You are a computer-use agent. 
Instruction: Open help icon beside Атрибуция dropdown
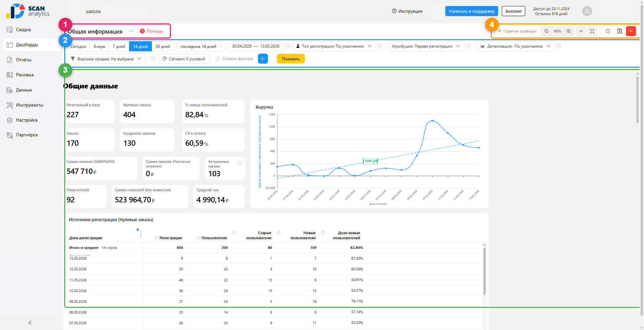[469, 46]
